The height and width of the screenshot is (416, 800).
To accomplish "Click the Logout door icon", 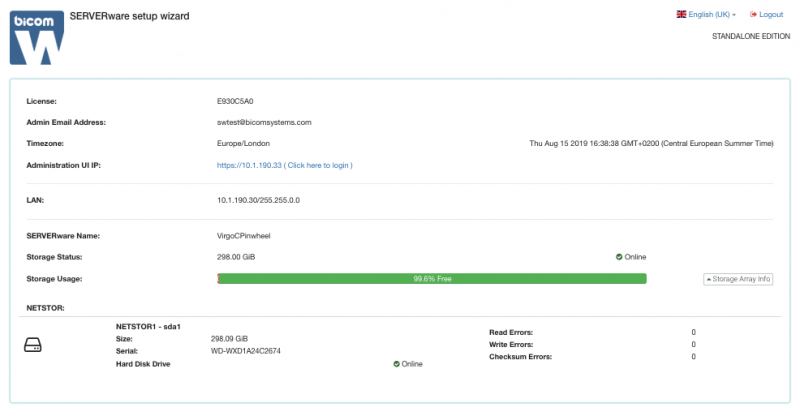I will tap(753, 14).
